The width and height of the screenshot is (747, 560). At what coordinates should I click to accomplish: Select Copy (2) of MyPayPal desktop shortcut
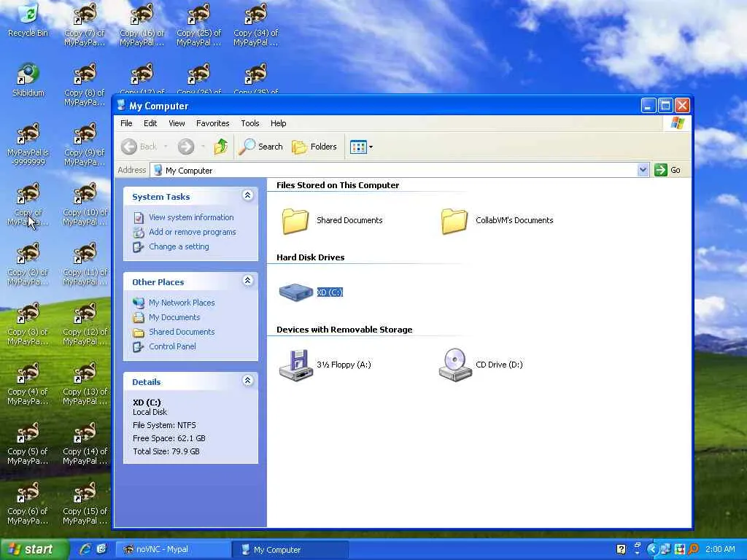click(28, 264)
